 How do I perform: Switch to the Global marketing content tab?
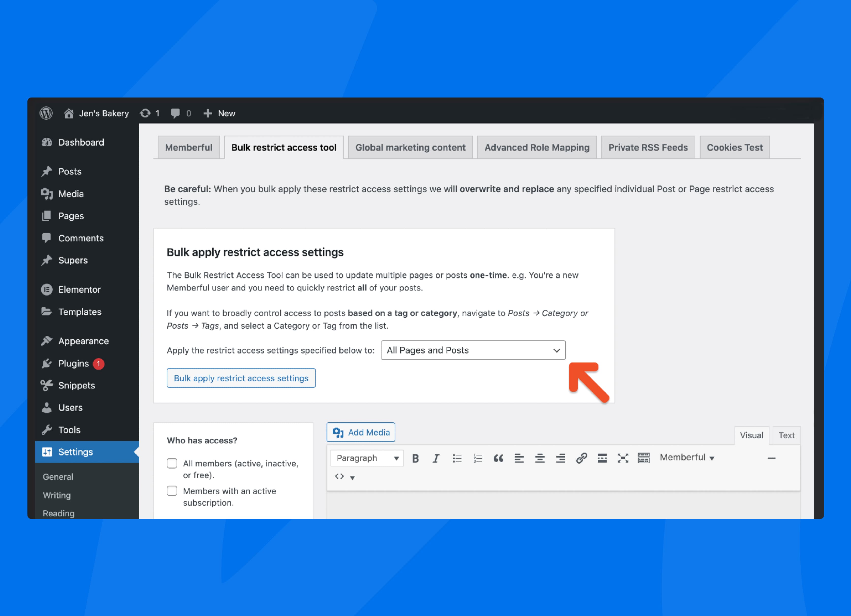410,147
